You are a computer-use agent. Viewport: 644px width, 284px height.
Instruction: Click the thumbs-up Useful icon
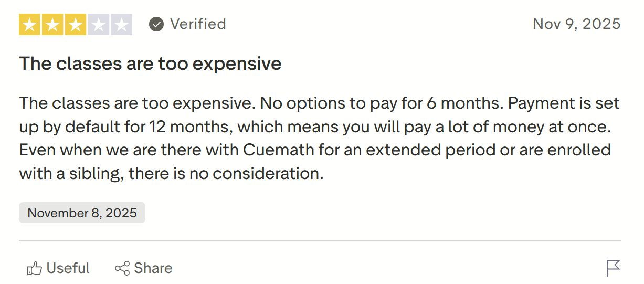click(x=35, y=269)
